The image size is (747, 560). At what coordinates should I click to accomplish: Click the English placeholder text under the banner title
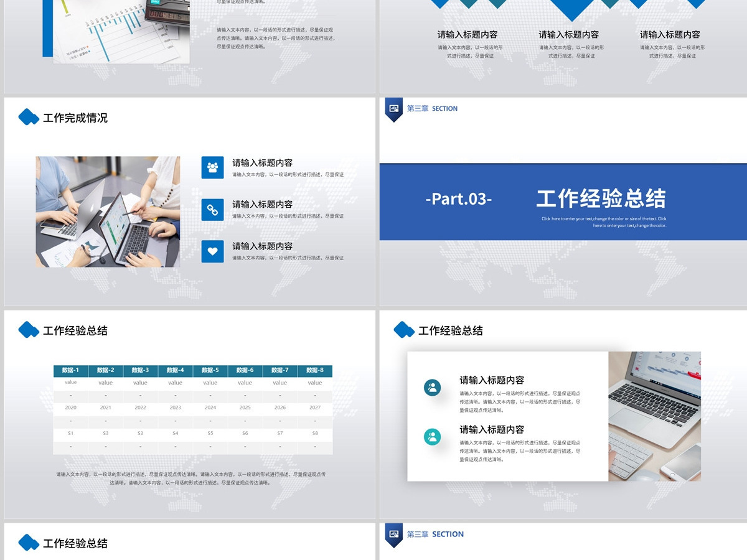[x=604, y=222]
